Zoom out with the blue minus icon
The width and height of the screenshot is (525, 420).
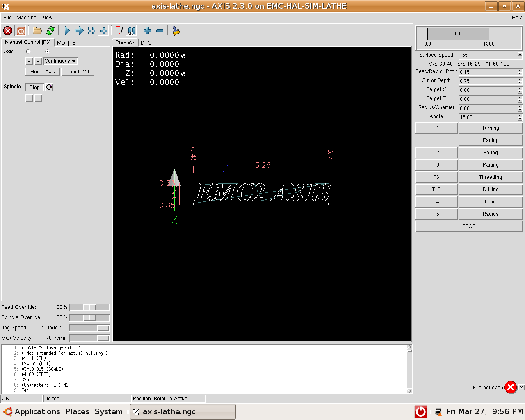coord(160,31)
